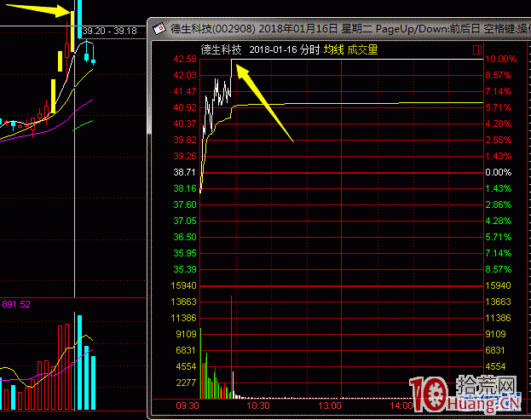Screen dimensions: 531x420
Task: Click the green 38.16 price label
Action: pos(185,188)
